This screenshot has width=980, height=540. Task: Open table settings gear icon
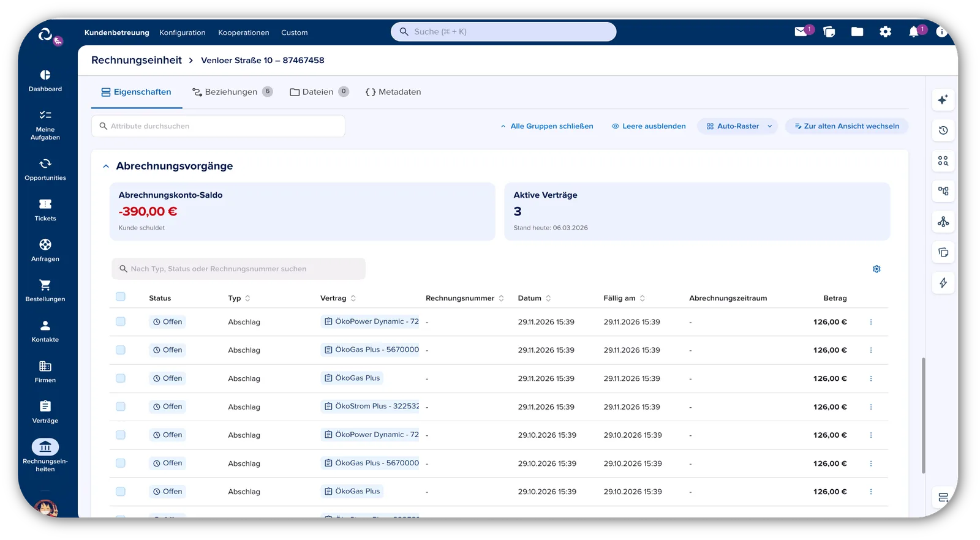(x=876, y=269)
